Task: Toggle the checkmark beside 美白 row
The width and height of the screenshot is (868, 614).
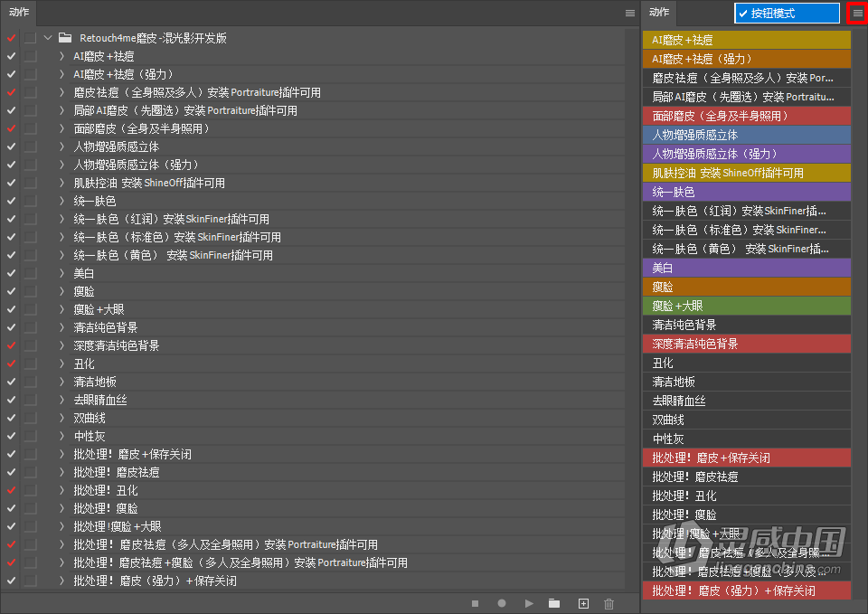Action: click(x=11, y=273)
